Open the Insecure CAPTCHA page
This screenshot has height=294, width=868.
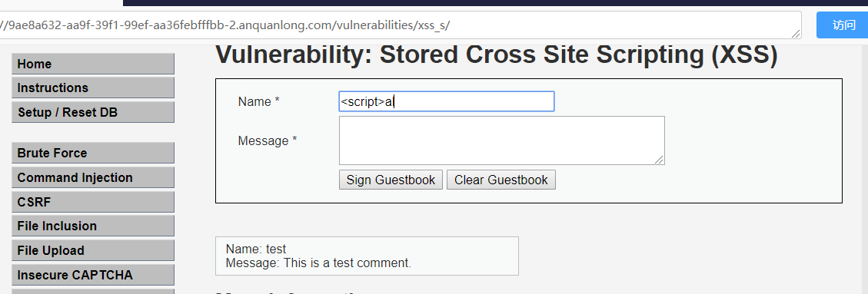point(93,275)
